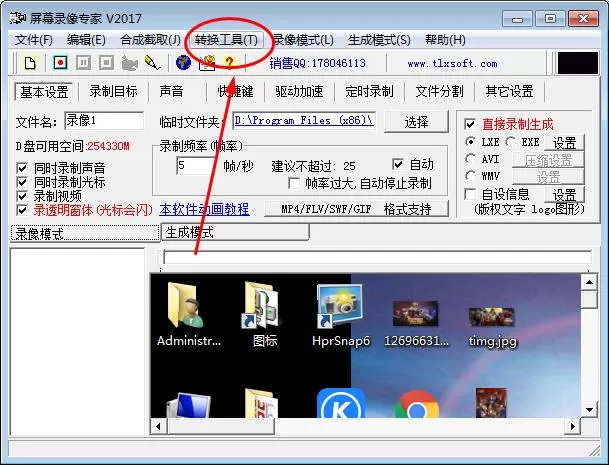Image resolution: width=609 pixels, height=465 pixels.
Task: Toggle the 自动 frame rate checkbox
Action: pyautogui.click(x=398, y=164)
